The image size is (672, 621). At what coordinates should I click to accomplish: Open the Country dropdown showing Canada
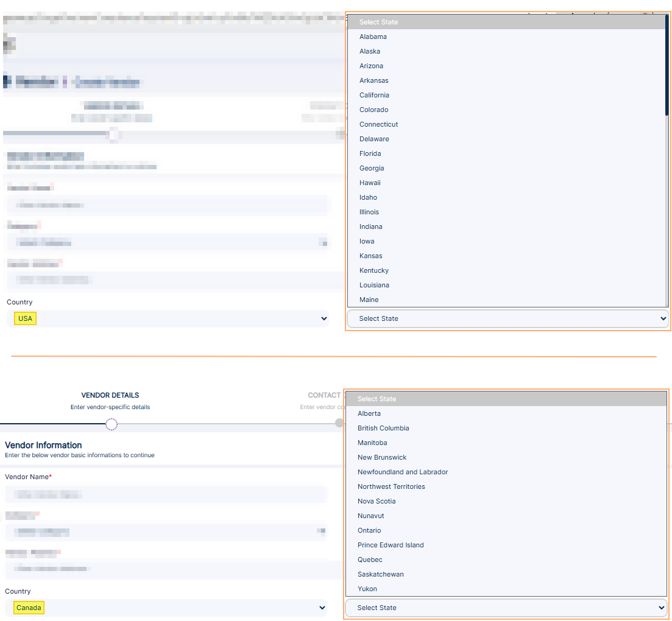pyautogui.click(x=166, y=608)
